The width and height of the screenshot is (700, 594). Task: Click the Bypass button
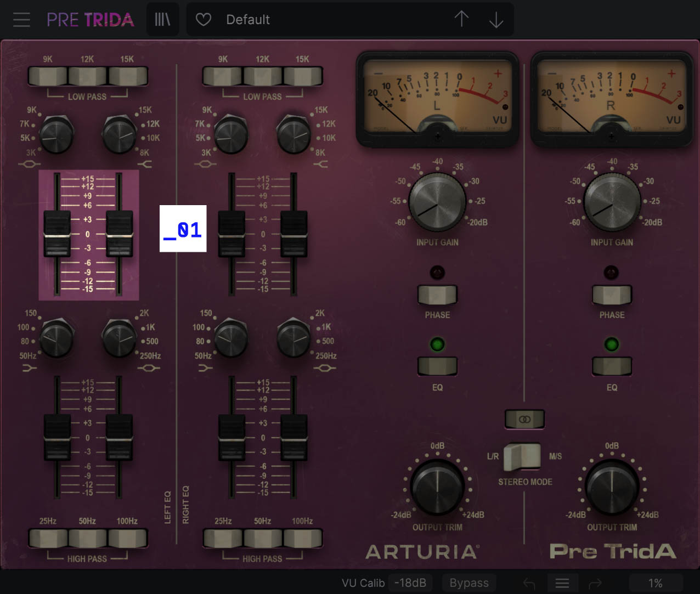(x=469, y=582)
